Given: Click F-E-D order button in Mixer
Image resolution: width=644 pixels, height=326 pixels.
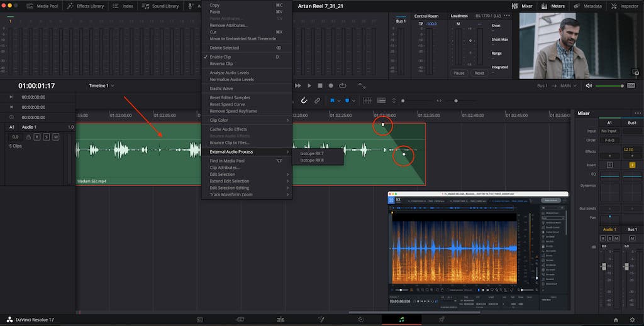Looking at the screenshot, I should click(x=609, y=140).
